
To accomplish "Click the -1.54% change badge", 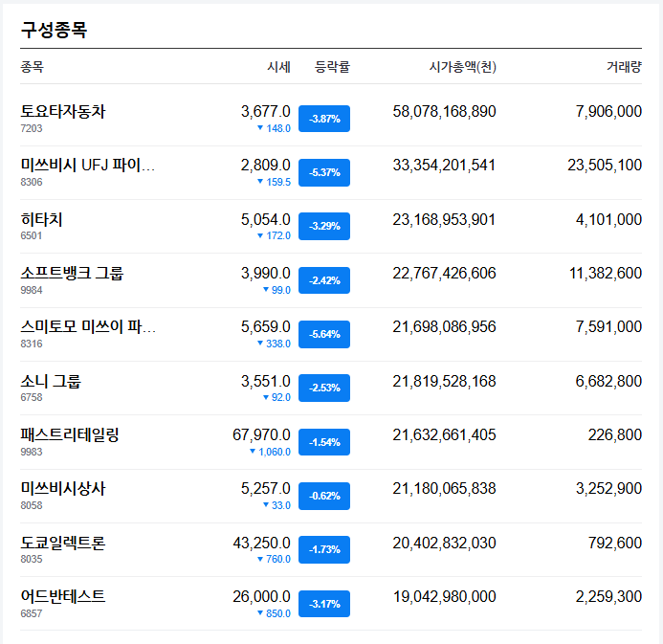I will [x=324, y=442].
